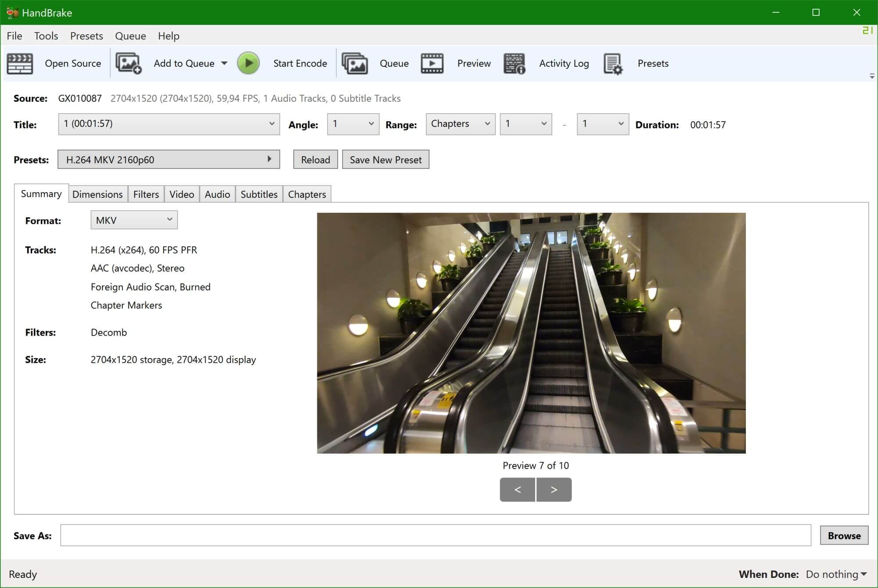This screenshot has width=878, height=588.
Task: Click the Presets document gear icon
Action: 613,64
